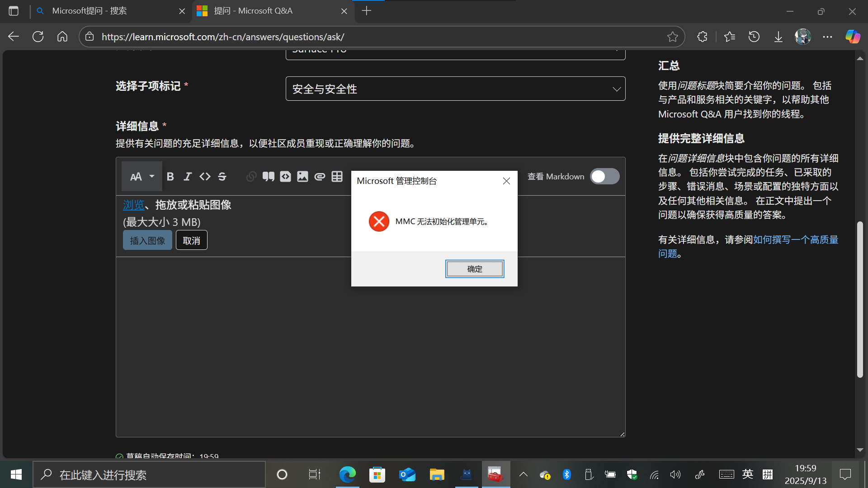This screenshot has width=868, height=488.
Task: Open the Copilot sidebar
Action: click(x=853, y=37)
